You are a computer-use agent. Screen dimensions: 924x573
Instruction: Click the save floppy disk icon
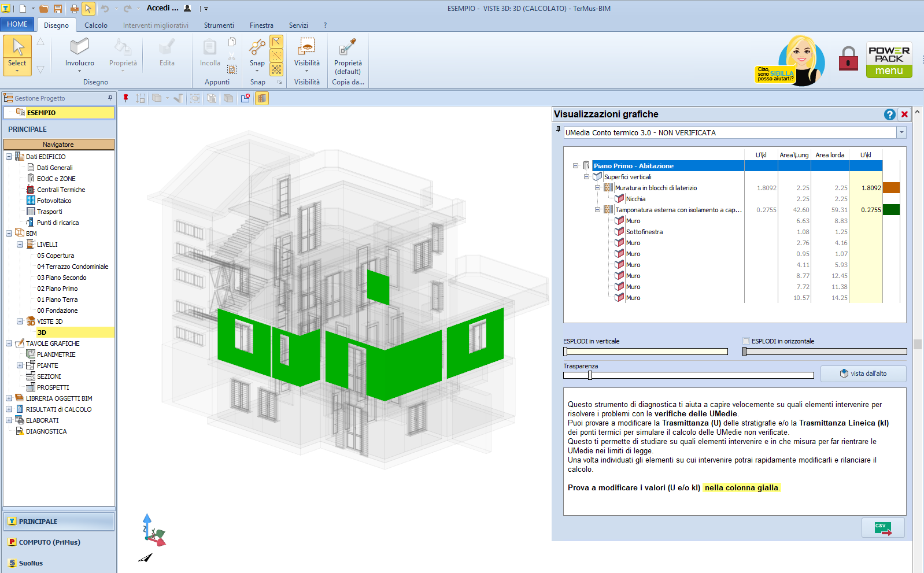click(x=58, y=9)
